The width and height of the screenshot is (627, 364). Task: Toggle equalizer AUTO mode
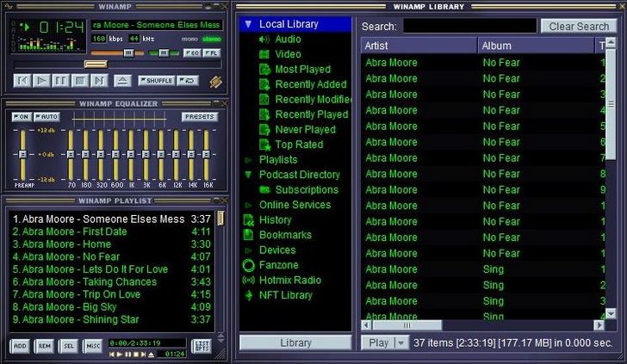(47, 117)
